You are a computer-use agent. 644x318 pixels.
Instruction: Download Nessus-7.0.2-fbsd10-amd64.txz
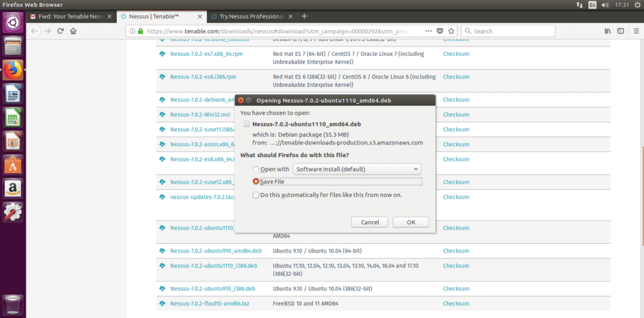point(210,304)
